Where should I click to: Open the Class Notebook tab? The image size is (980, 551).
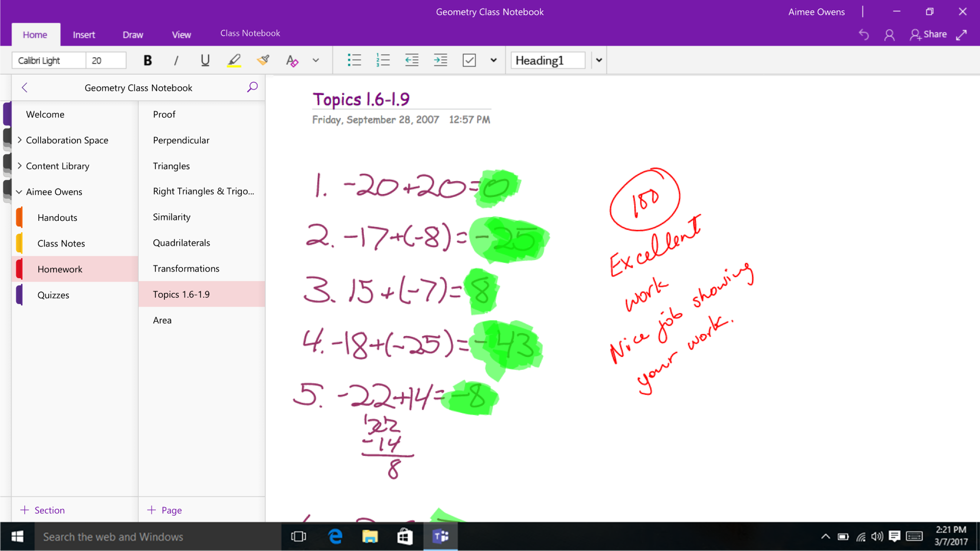pos(250,33)
